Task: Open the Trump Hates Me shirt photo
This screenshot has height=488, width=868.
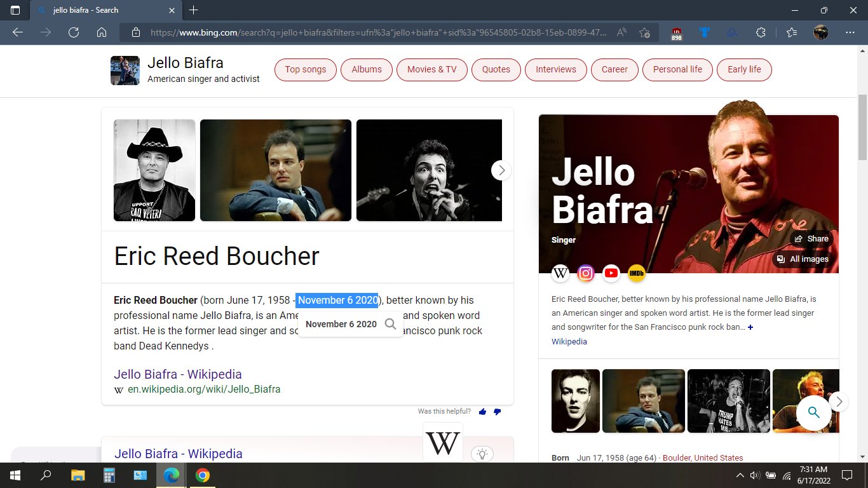Action: click(729, 401)
